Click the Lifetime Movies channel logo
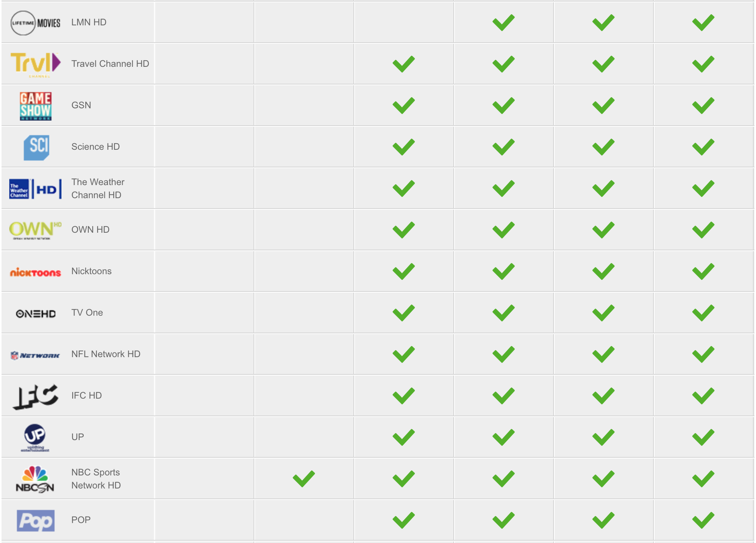Viewport: 756px width, 543px height. 35,23
